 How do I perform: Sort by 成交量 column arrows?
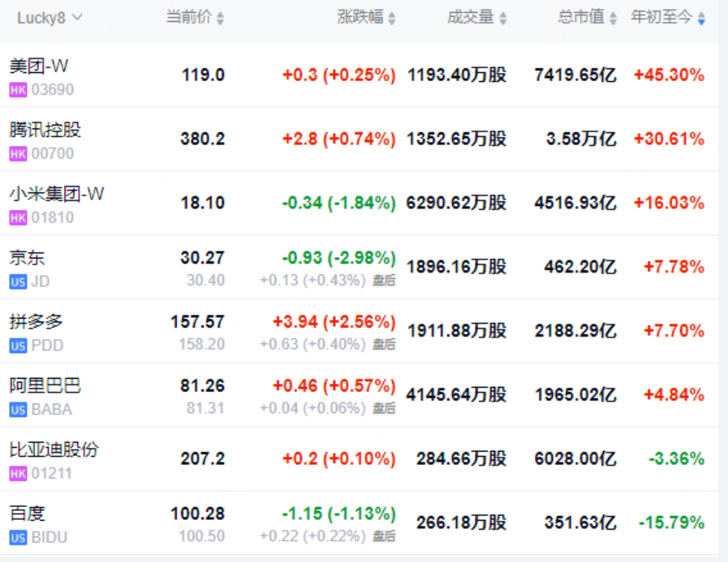click(x=503, y=19)
